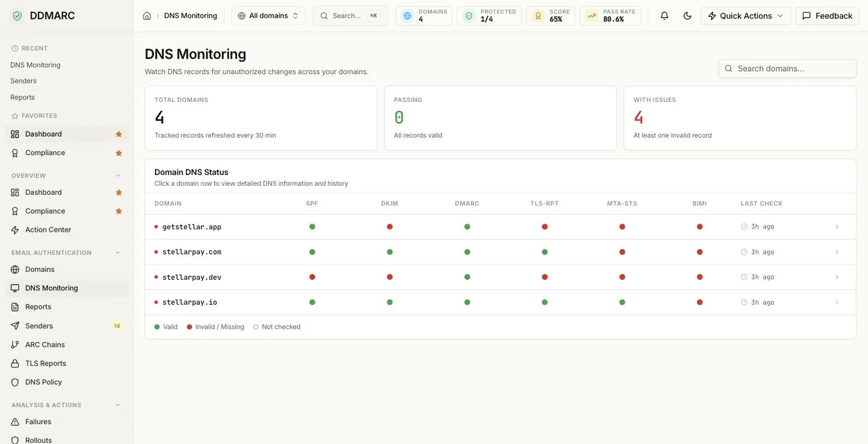Collapse the Overview sidebar section
The height and width of the screenshot is (444, 868).
(118, 176)
